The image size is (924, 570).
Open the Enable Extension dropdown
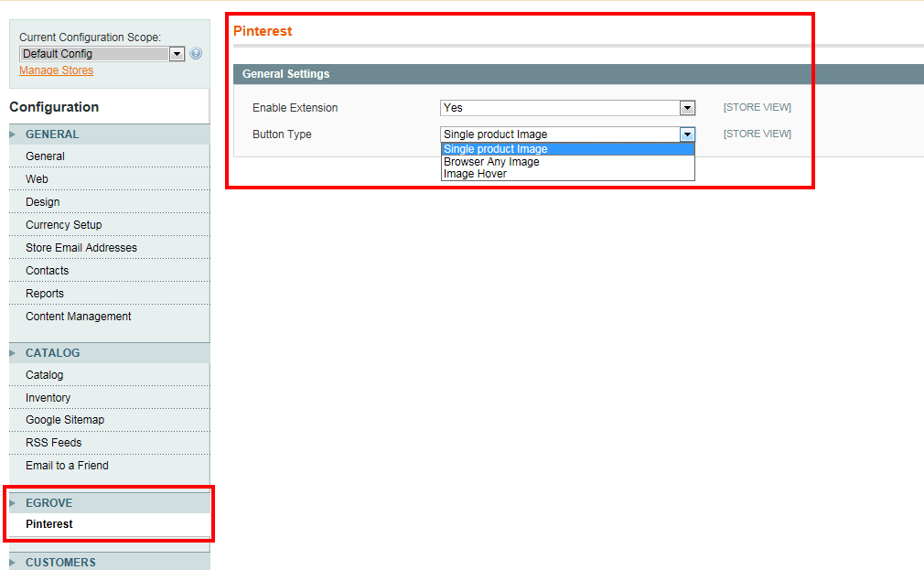click(x=567, y=108)
